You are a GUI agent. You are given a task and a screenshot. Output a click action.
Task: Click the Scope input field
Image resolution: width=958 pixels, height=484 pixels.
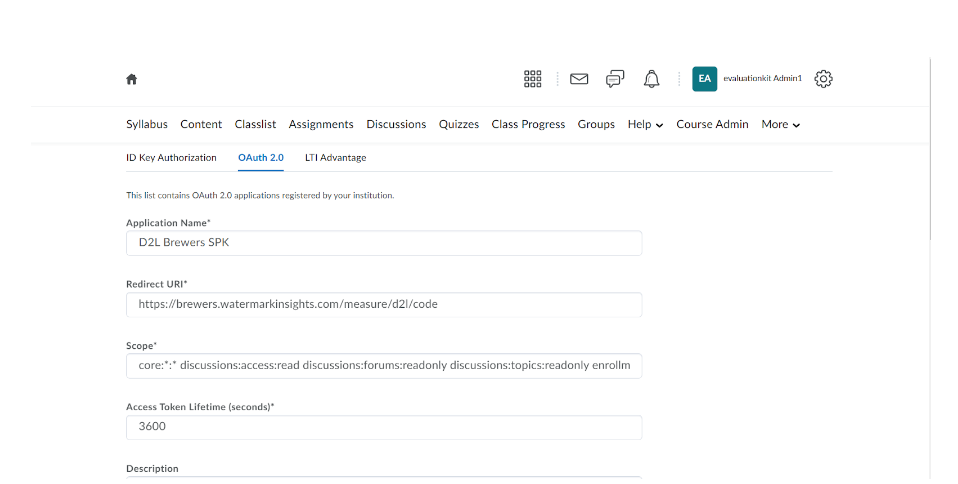384,365
